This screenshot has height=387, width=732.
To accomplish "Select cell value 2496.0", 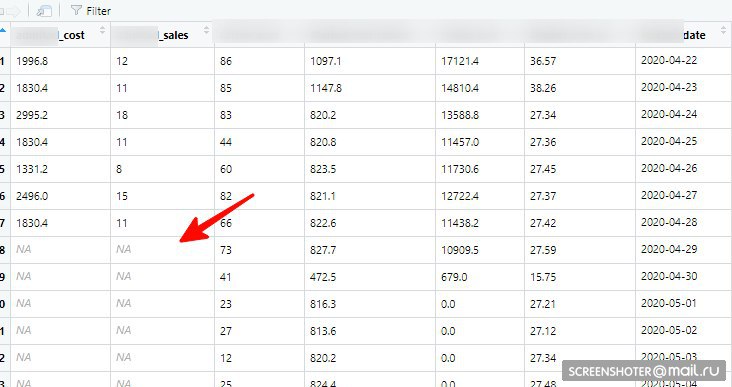I will point(32,197).
